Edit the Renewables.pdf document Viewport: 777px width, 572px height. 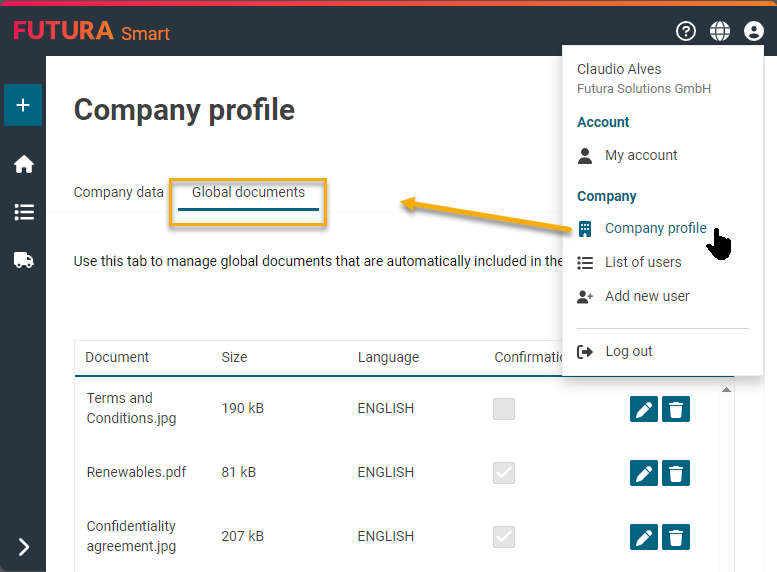644,473
